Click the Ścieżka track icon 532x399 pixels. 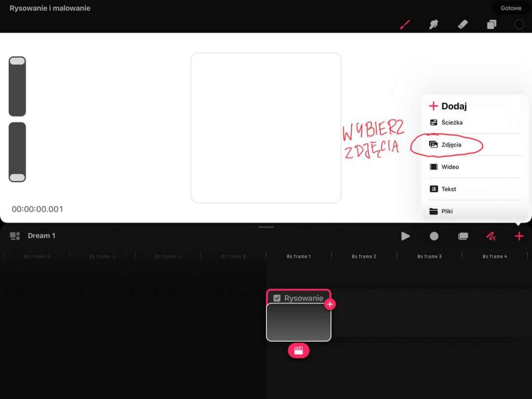click(434, 123)
